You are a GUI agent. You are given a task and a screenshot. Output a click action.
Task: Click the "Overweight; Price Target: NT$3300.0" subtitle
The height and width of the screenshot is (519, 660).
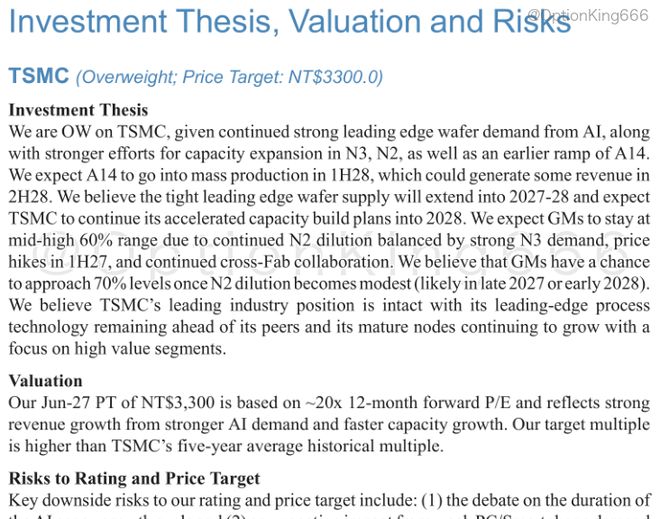point(229,77)
